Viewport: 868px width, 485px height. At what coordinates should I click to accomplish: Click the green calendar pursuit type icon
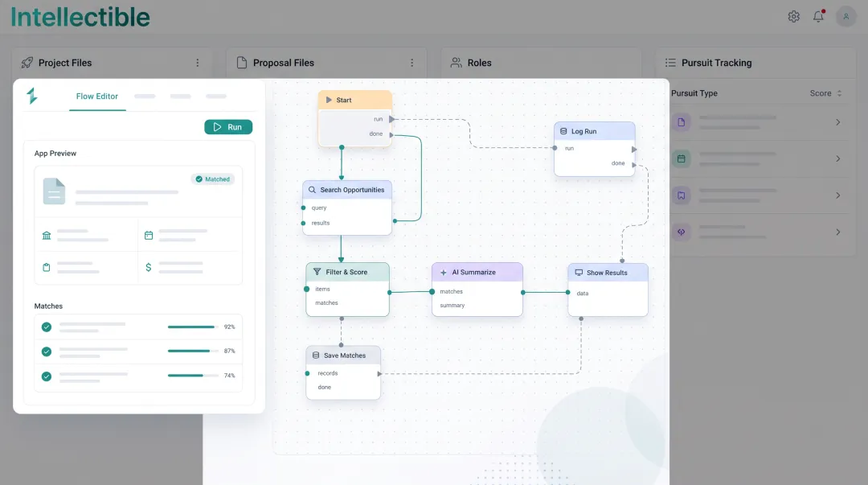tap(682, 159)
